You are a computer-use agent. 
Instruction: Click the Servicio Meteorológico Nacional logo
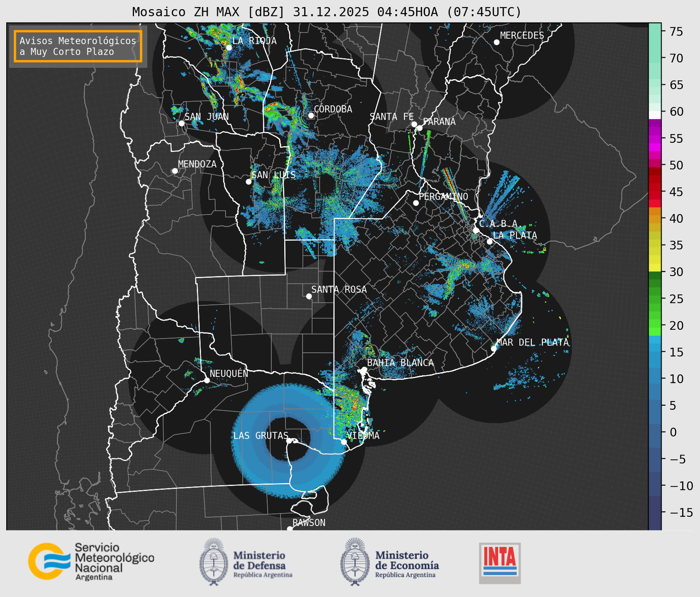pyautogui.click(x=91, y=561)
